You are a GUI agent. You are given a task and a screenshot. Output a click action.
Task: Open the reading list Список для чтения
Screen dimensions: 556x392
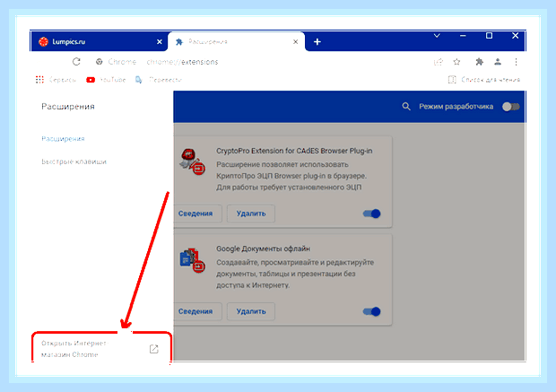click(x=484, y=80)
